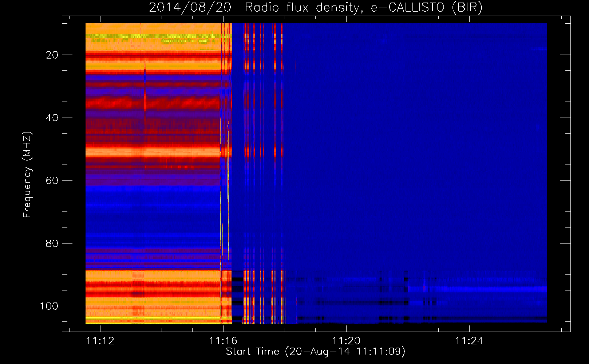Click the 'Start Time (20-Aug-14 11:11:09)' label

(316, 351)
